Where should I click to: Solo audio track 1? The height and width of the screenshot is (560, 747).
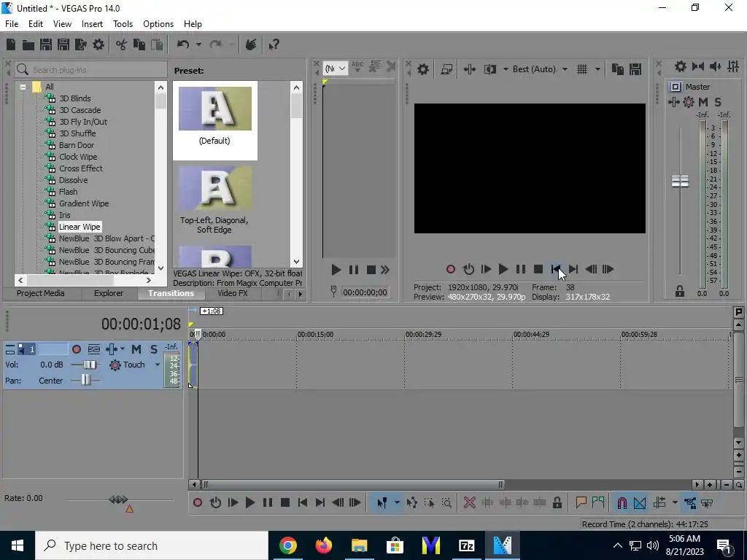(153, 349)
